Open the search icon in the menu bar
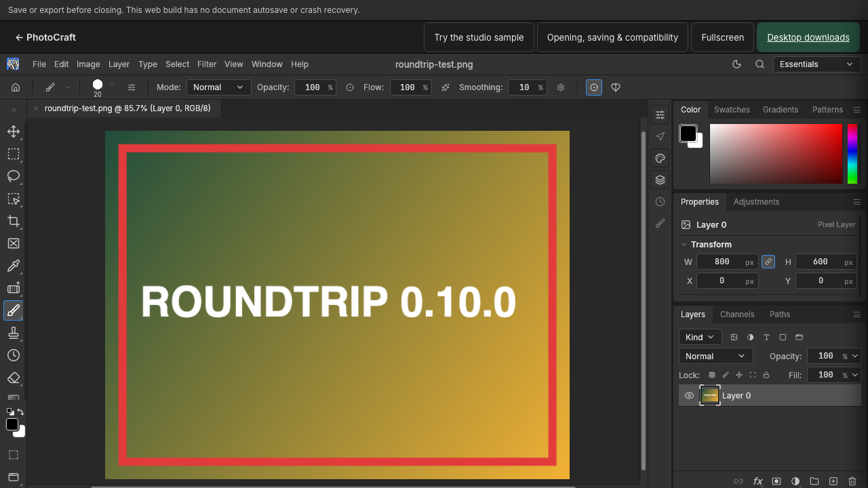The height and width of the screenshot is (488, 868). click(760, 64)
